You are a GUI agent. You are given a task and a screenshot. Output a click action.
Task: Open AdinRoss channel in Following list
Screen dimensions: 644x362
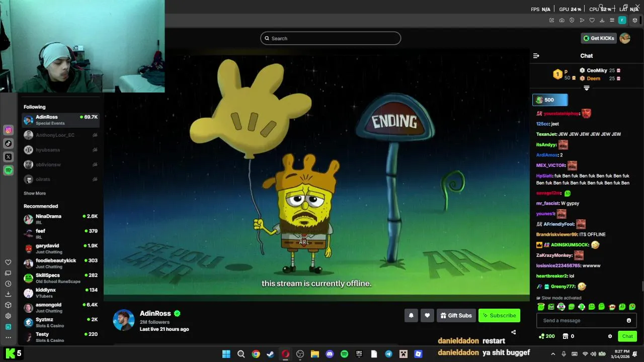[x=60, y=120]
